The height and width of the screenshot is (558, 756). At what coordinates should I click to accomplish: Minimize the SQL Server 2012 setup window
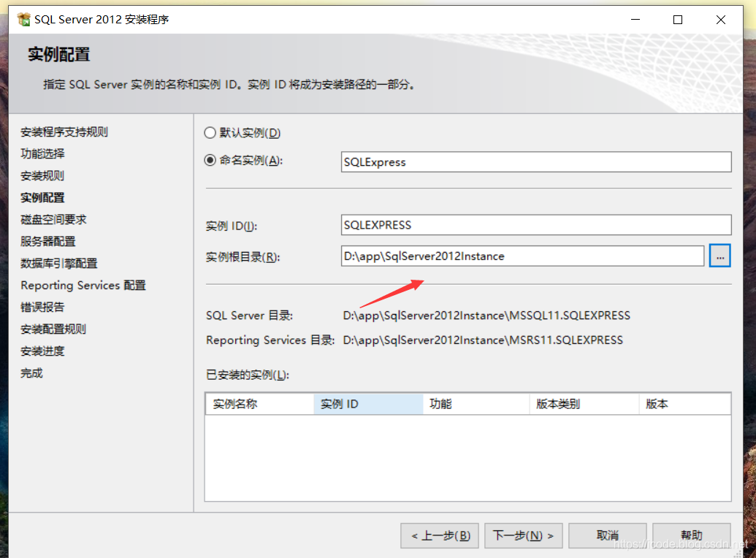point(635,19)
